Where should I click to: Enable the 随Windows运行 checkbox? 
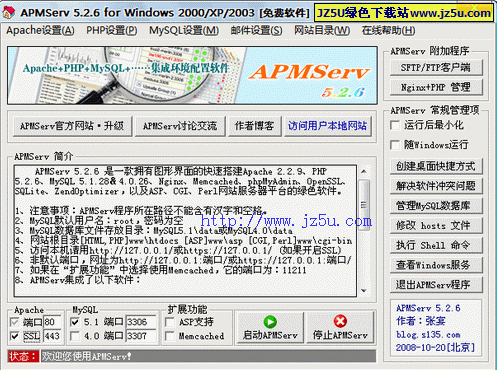point(395,145)
